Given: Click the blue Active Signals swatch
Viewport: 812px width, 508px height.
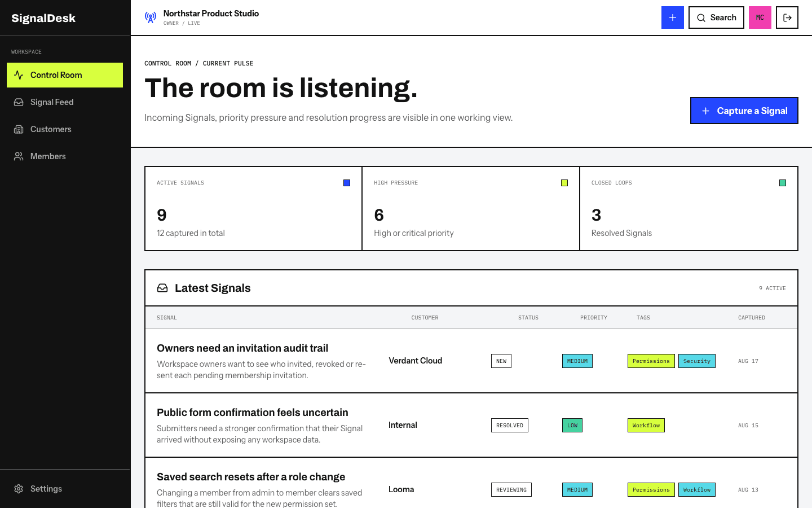Looking at the screenshot, I should point(347,183).
